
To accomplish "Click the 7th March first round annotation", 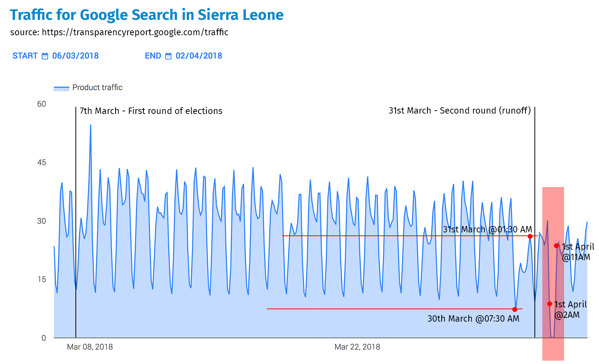I will click(x=151, y=111).
